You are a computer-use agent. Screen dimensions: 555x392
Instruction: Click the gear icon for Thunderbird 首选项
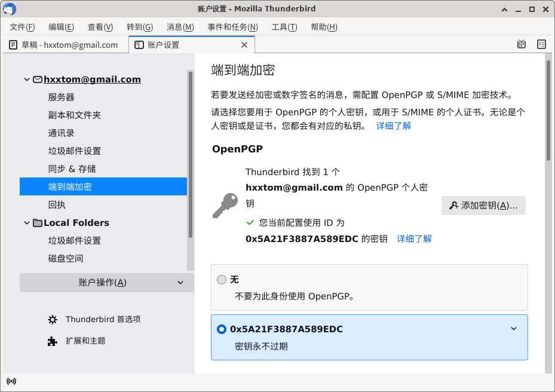(x=53, y=320)
